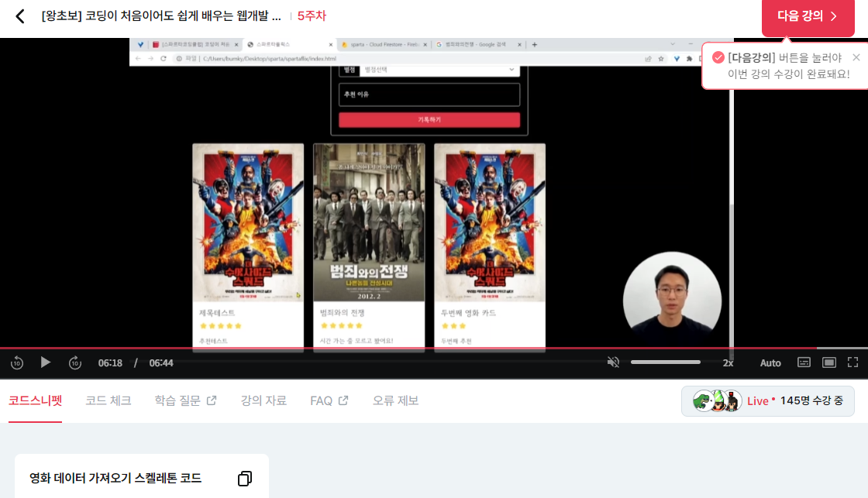Skip forward 10 seconds
The height and width of the screenshot is (498, 868).
[74, 363]
